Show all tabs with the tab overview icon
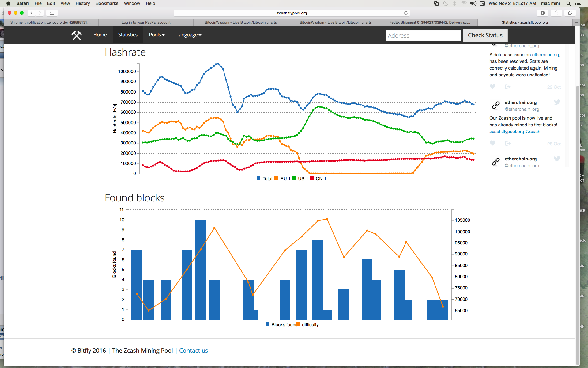 [570, 13]
